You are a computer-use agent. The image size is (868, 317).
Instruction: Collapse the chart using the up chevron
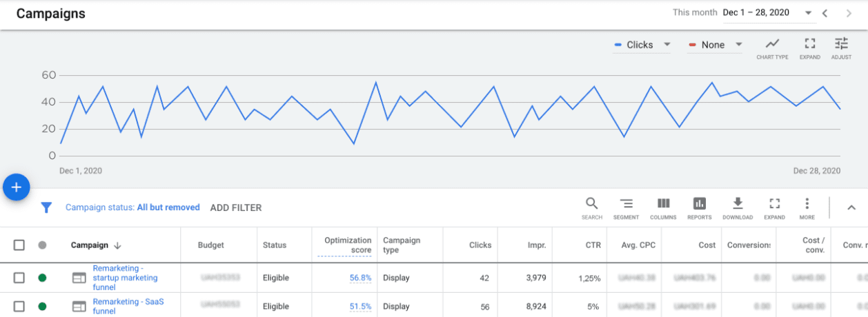[x=851, y=207]
